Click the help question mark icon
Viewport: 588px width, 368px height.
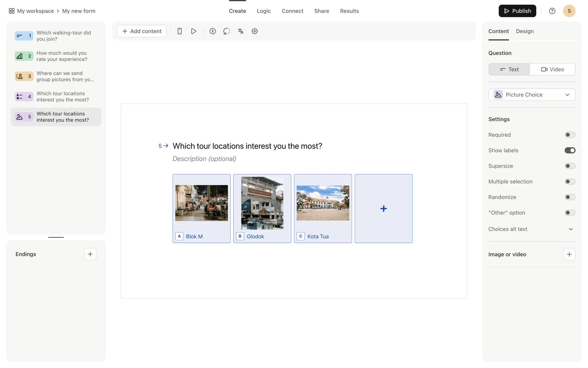point(552,11)
